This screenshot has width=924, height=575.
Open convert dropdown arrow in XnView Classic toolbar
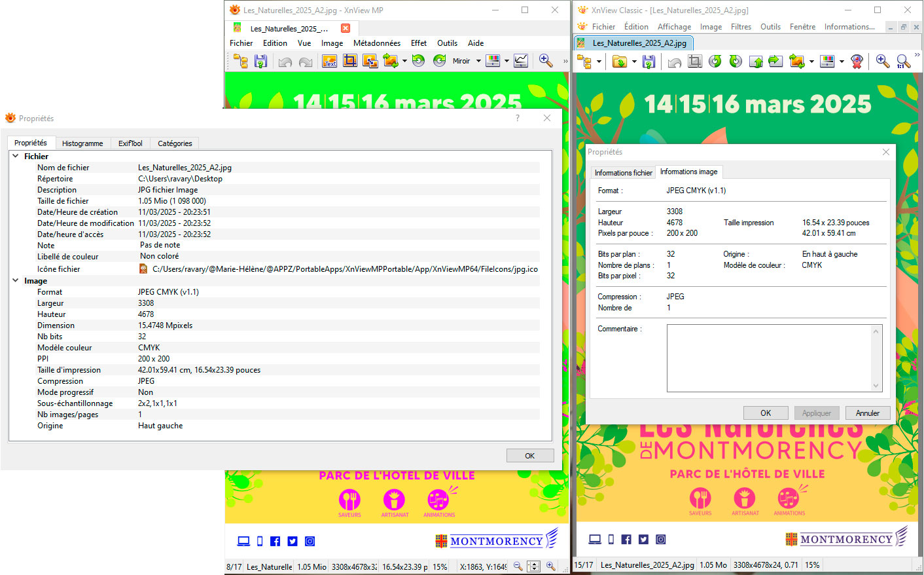811,62
